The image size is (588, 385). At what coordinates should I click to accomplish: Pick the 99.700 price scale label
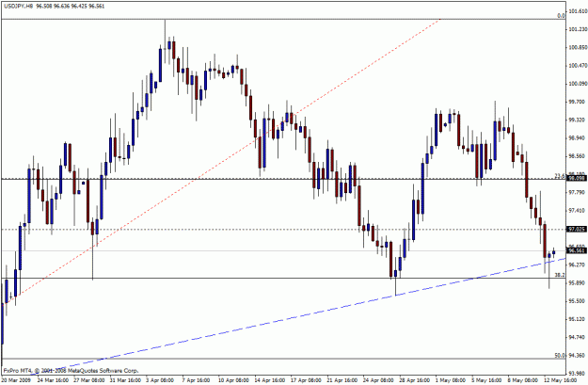578,102
